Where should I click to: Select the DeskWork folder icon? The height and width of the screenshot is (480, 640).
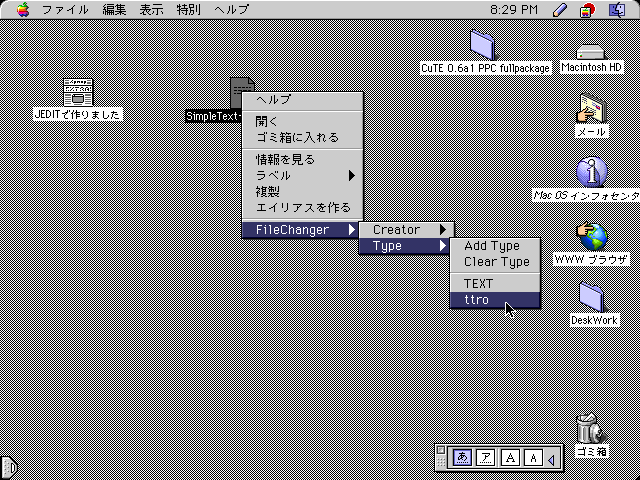[x=593, y=298]
